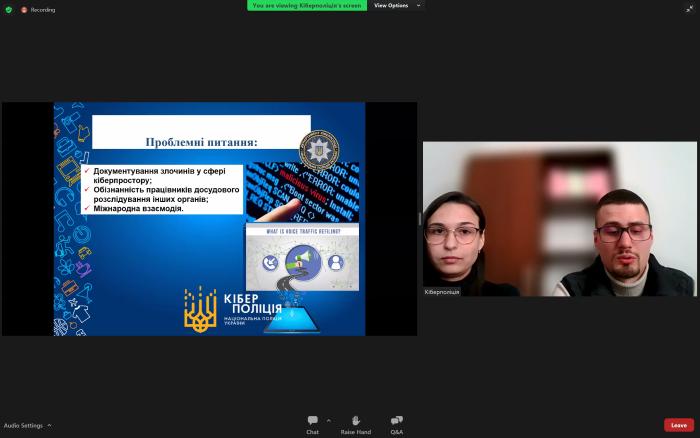Click the chevron beside View Options
Image resolution: width=700 pixels, height=438 pixels.
coord(417,5)
